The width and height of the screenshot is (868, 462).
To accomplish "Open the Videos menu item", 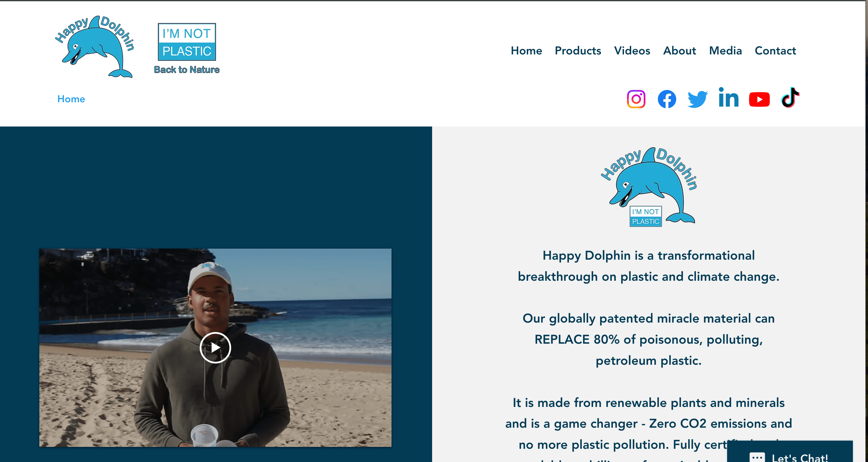I will click(632, 51).
